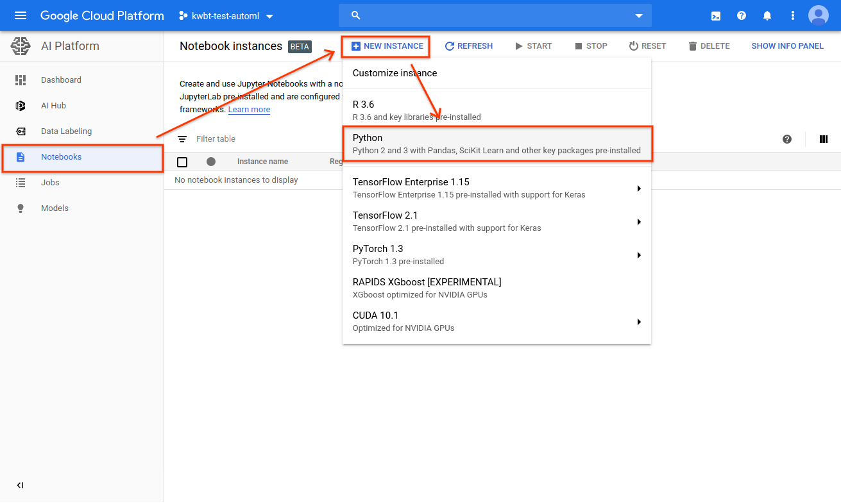841x504 pixels.
Task: Click the gray status circle header
Action: click(211, 162)
